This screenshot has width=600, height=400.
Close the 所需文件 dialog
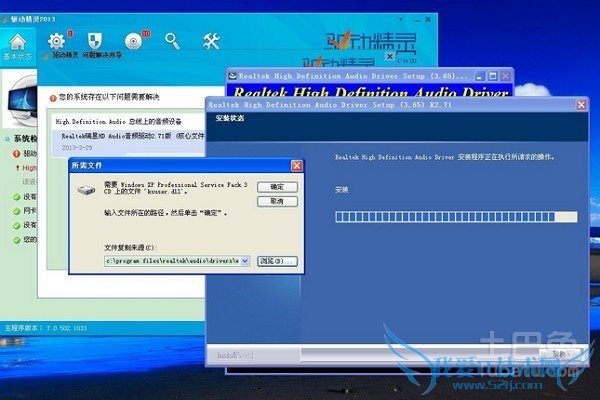297,166
